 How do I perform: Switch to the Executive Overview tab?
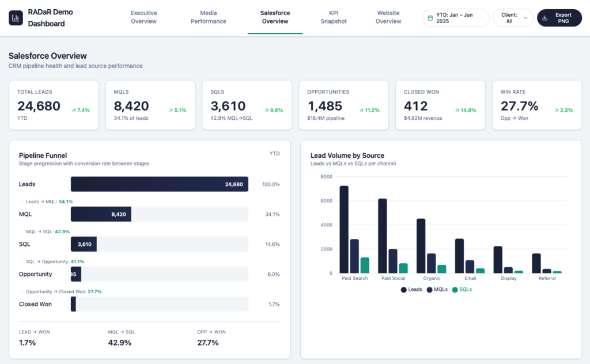point(143,17)
